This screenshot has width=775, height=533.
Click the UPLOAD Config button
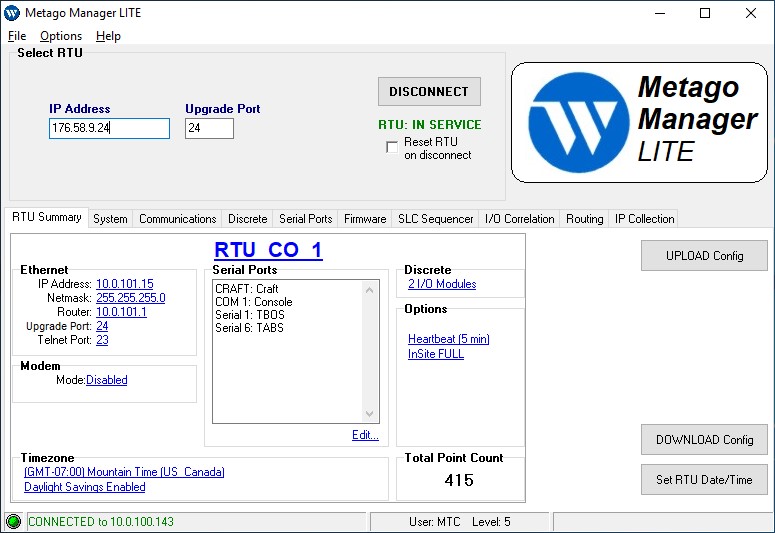click(x=704, y=256)
